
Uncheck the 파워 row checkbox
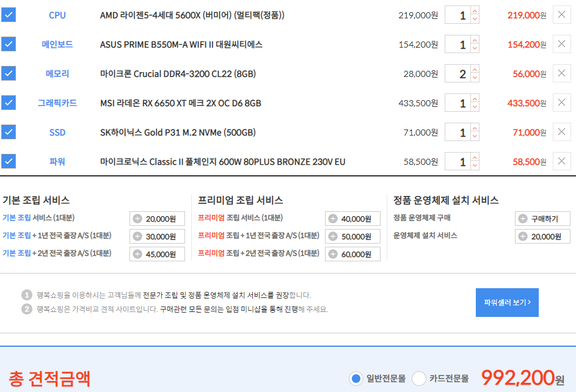click(9, 161)
